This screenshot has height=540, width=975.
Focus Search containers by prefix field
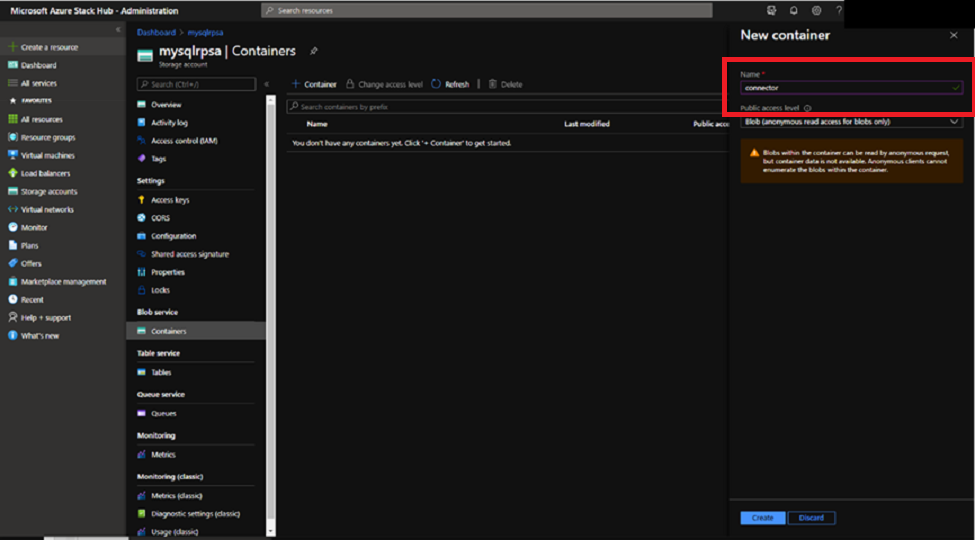[x=507, y=107]
